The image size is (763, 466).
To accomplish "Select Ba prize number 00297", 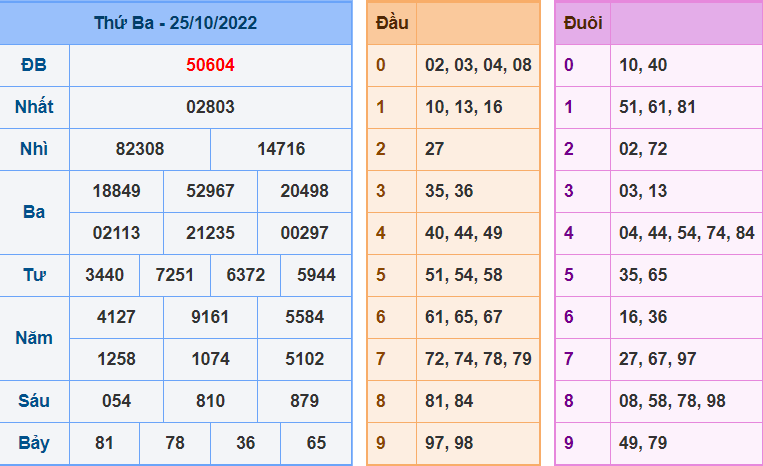I will (304, 233).
